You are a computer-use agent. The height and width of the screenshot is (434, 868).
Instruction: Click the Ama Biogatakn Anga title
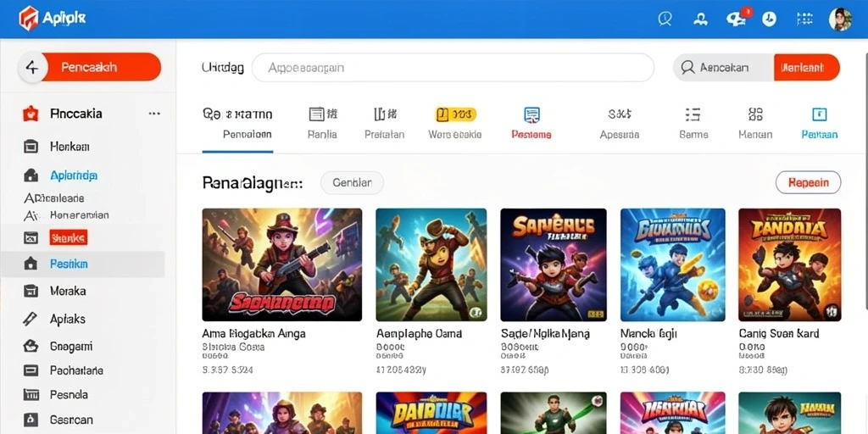click(254, 334)
